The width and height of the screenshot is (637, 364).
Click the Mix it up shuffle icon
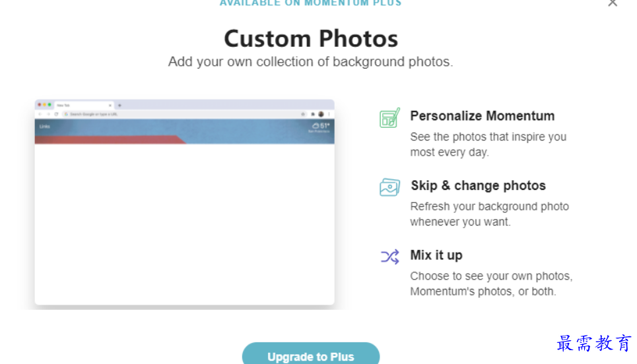tap(389, 257)
